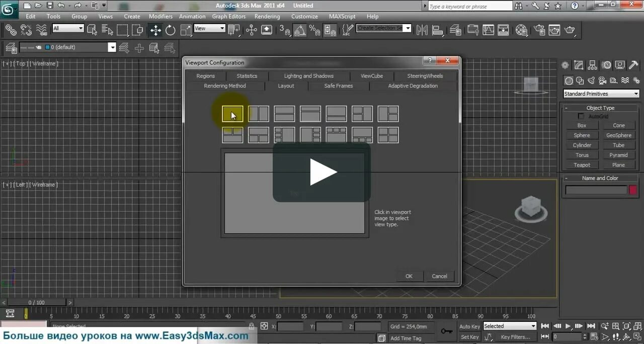Open the selection filter All dropdown

coord(68,28)
